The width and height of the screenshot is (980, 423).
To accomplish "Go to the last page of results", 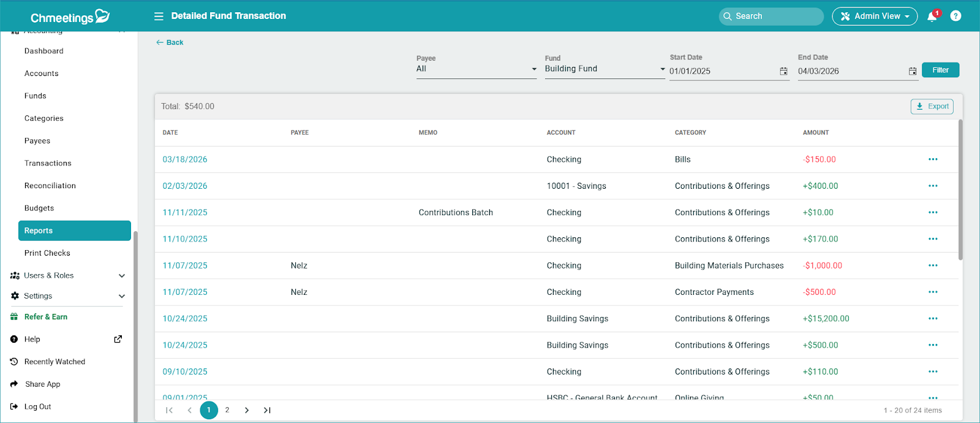I will (x=267, y=410).
